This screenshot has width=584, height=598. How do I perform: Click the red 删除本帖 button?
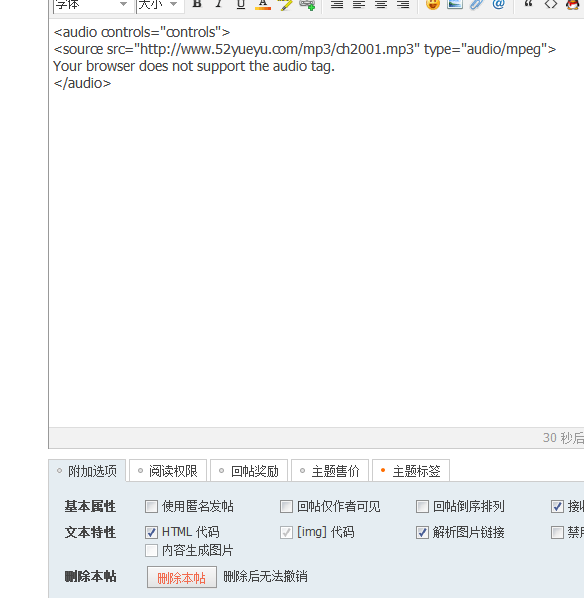pos(182,577)
